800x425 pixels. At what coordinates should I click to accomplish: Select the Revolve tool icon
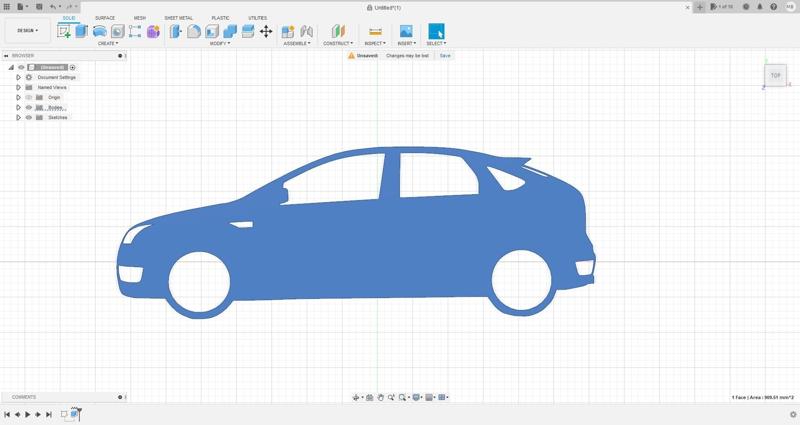pos(100,31)
